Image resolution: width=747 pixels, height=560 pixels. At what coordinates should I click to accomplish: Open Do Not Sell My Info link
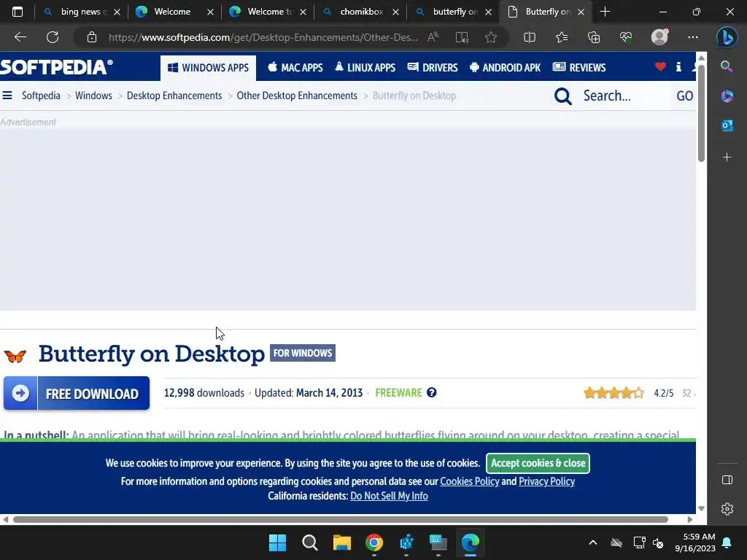[x=390, y=496]
